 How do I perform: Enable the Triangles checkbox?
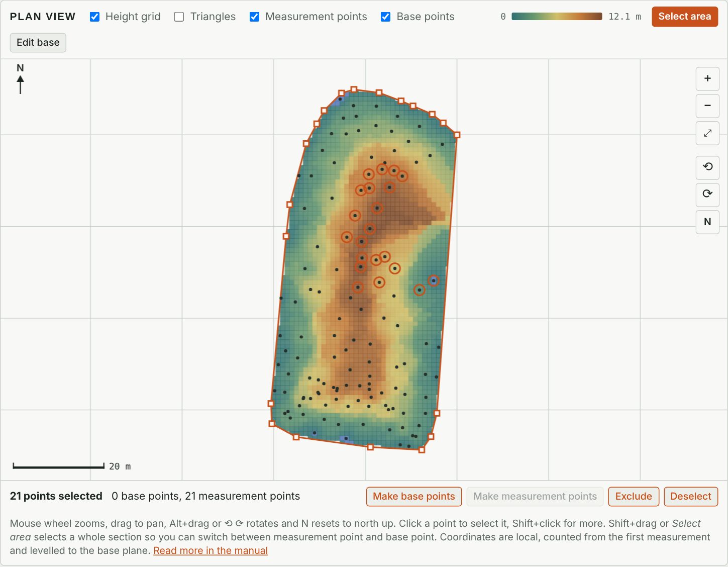[x=179, y=17]
